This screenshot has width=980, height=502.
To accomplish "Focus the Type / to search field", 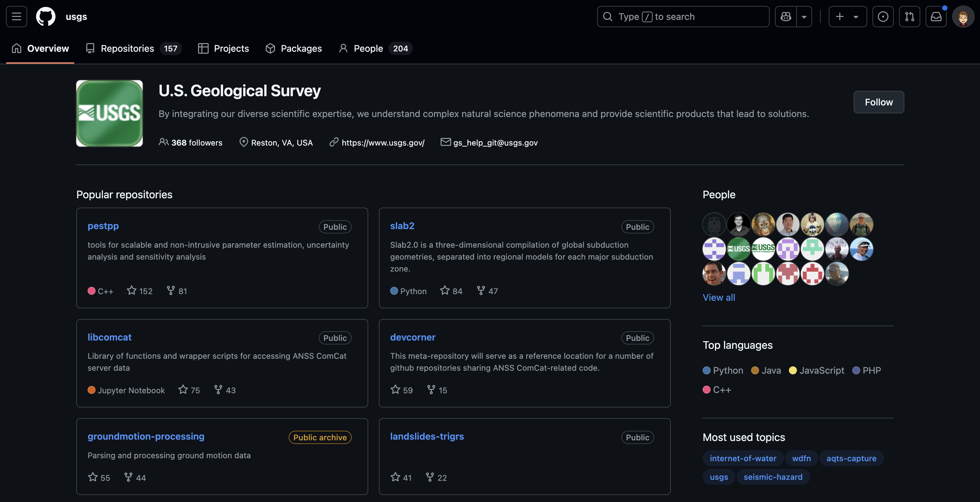I will coord(683,17).
